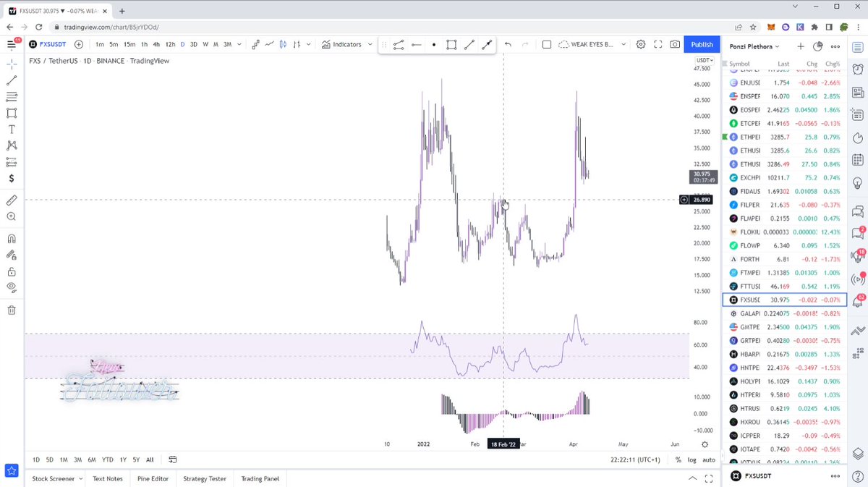Select the 6M date range
The height and width of the screenshot is (487, 868).
click(92, 460)
